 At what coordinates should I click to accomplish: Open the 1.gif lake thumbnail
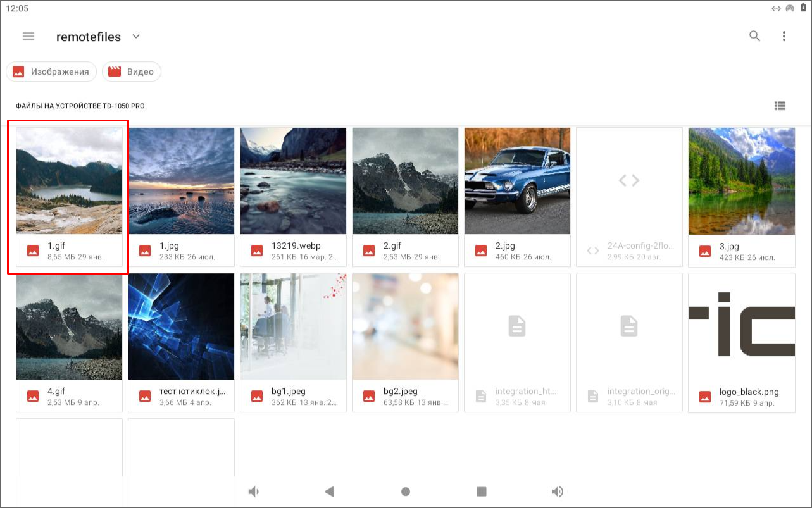click(x=70, y=181)
